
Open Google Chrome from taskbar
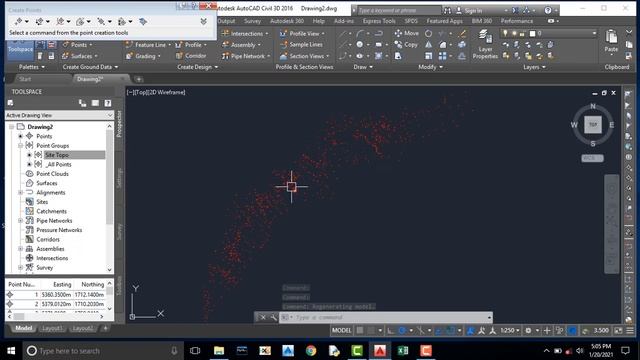coord(311,351)
